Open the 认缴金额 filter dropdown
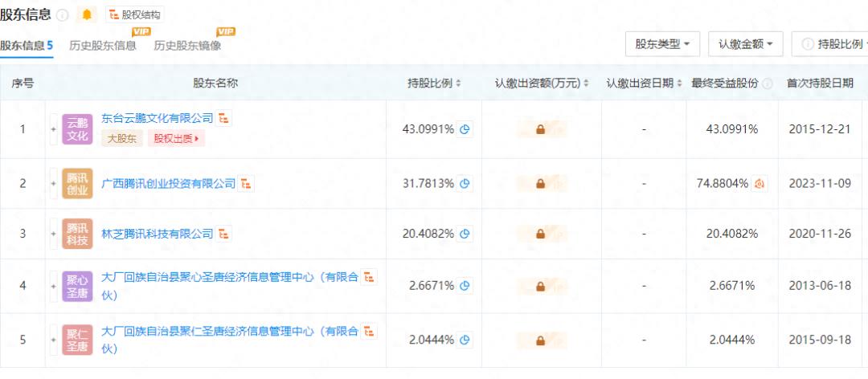The image size is (868, 379). coord(745,44)
